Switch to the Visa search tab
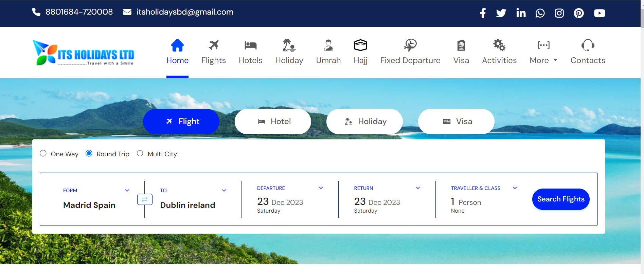Screen dimensions: 644x274 (456, 121)
